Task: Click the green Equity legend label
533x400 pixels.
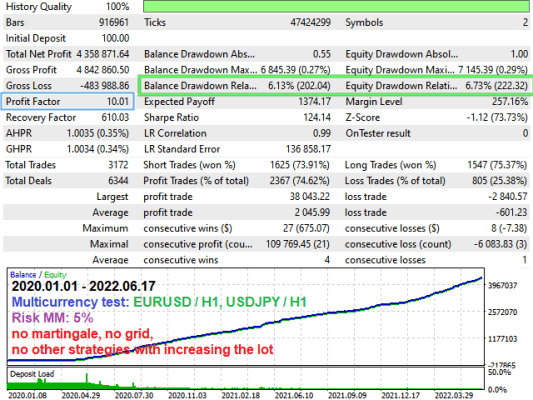Action: point(55,275)
